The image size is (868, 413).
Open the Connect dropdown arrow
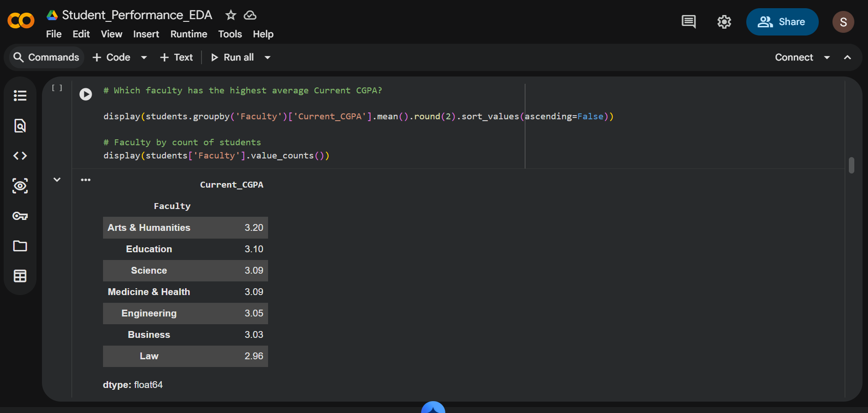click(x=827, y=57)
